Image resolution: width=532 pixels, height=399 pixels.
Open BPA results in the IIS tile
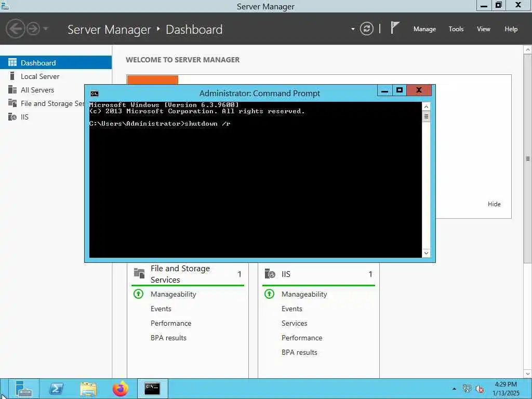(x=299, y=353)
